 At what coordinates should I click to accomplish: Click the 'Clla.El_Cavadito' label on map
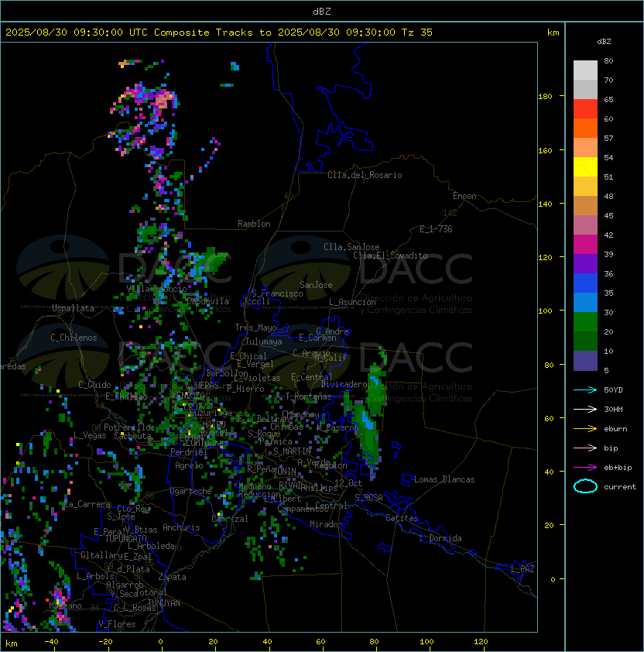(x=390, y=256)
